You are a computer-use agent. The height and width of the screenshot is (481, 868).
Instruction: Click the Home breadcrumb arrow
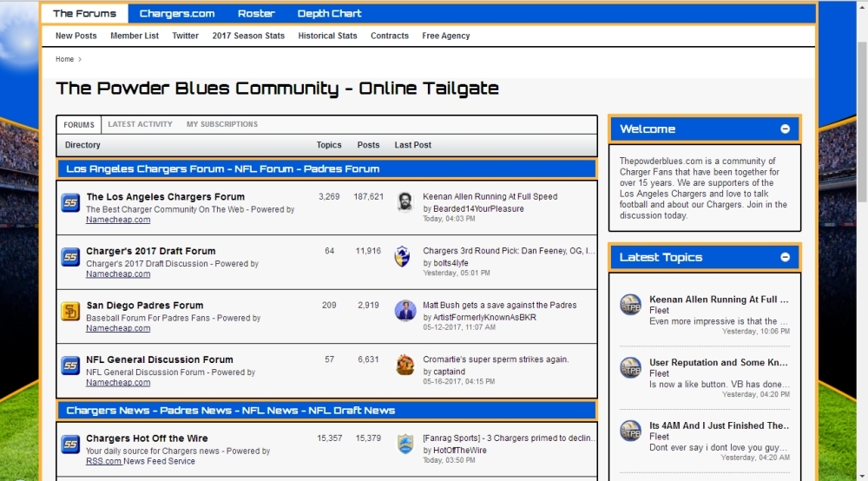pyautogui.click(x=80, y=59)
